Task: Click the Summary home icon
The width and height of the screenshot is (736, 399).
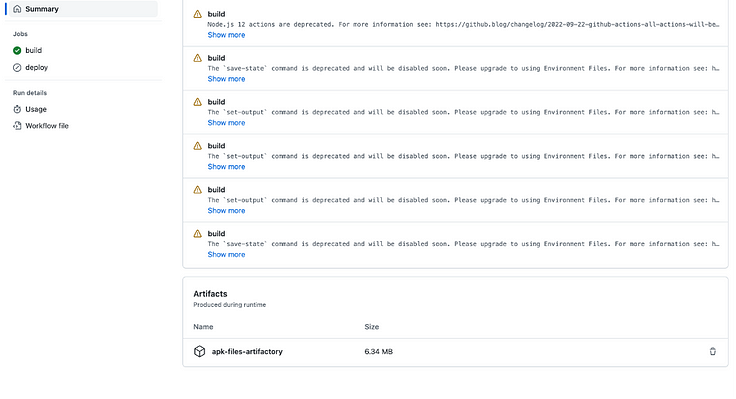Action: click(17, 9)
